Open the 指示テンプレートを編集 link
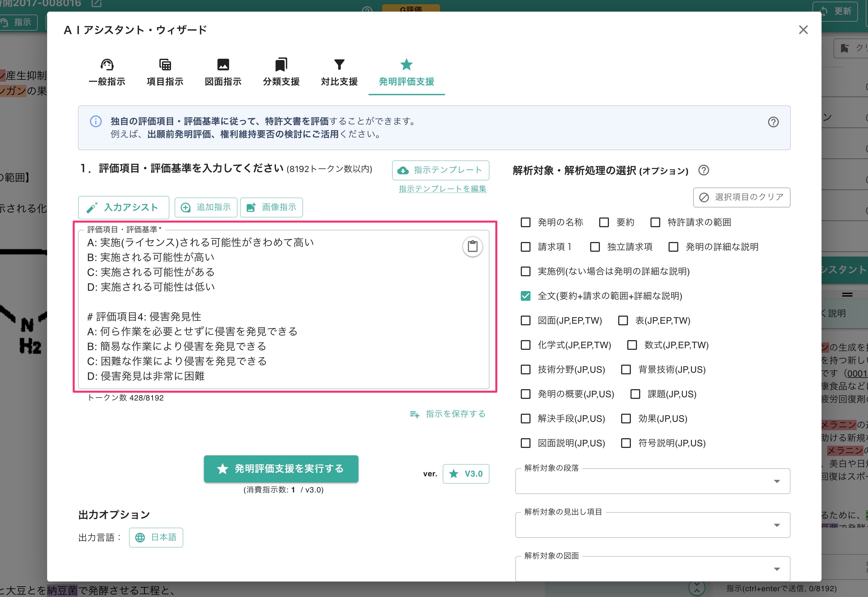Image resolution: width=868 pixels, height=597 pixels. [x=442, y=189]
